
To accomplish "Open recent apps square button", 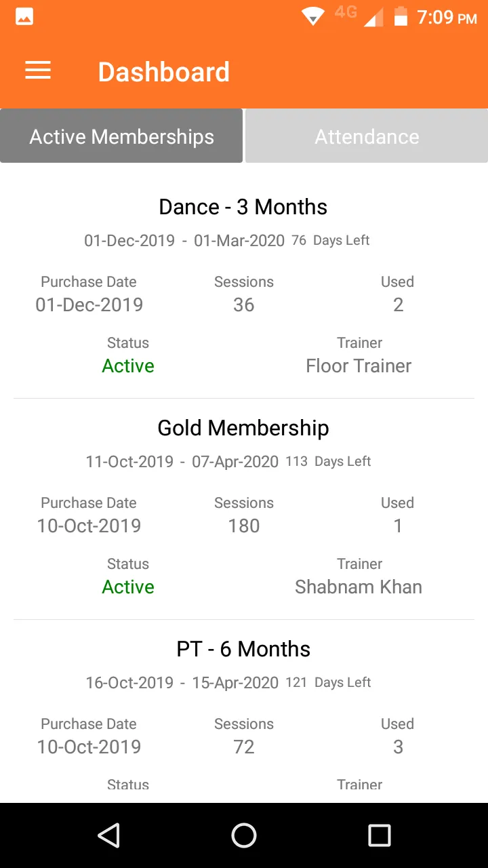I will click(380, 835).
